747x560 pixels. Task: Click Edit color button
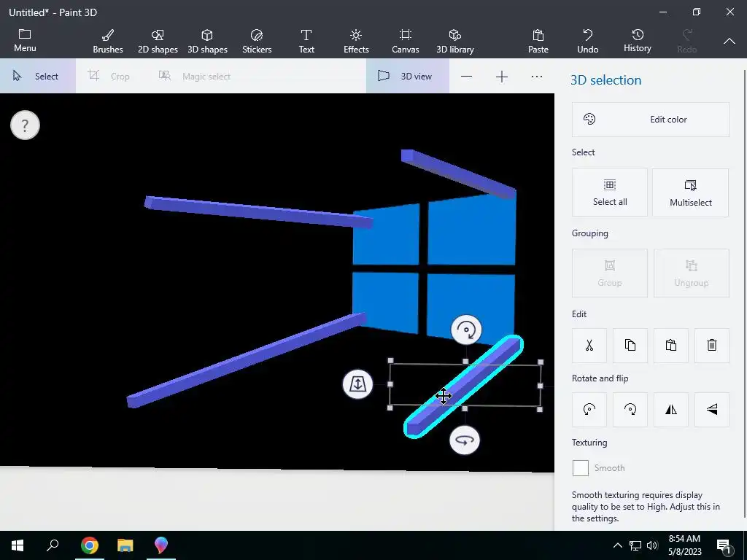tap(650, 120)
